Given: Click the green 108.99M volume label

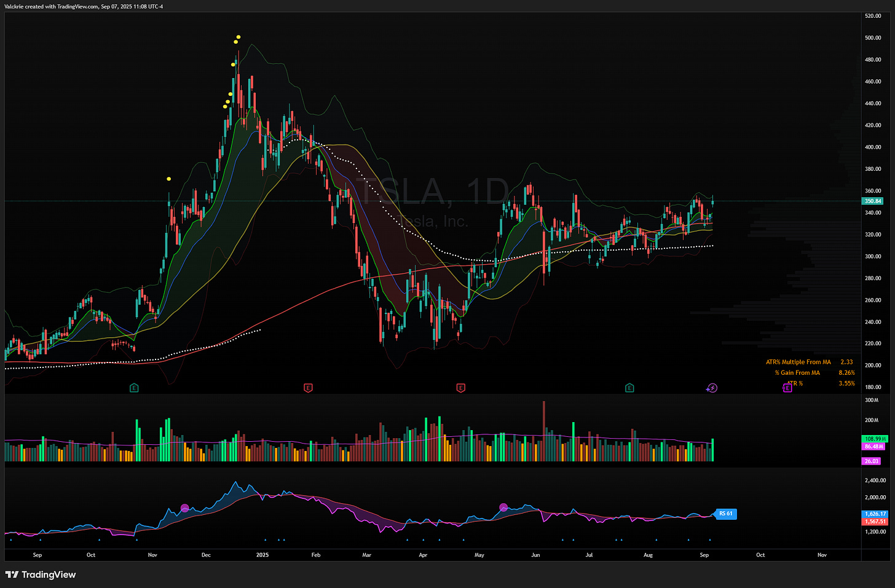Looking at the screenshot, I should [x=875, y=439].
